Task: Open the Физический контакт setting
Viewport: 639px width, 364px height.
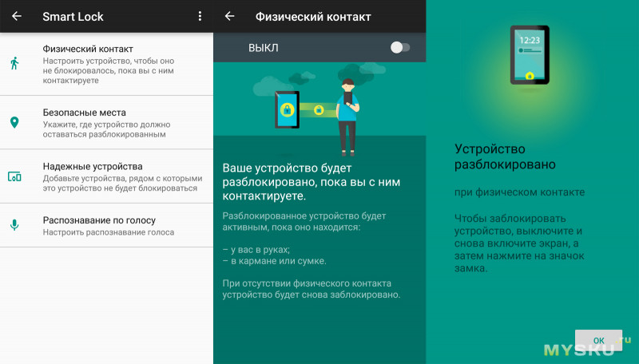Action: tap(106, 65)
